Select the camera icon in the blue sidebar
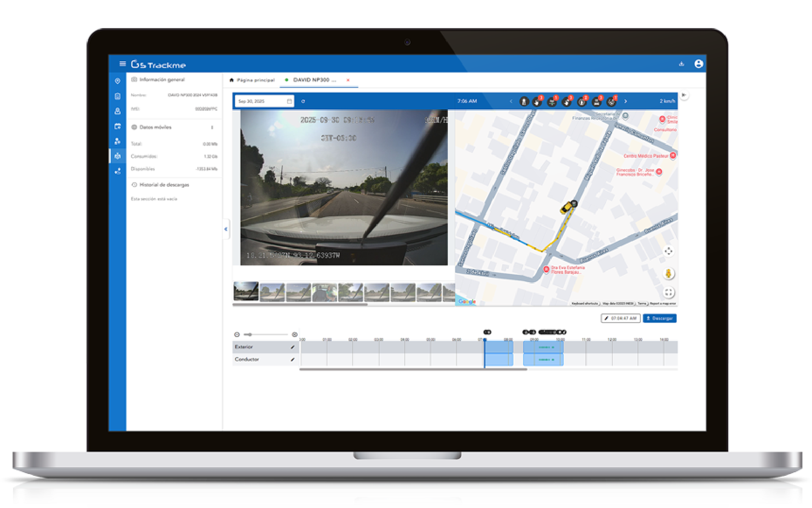The image size is (812, 508). point(117,156)
